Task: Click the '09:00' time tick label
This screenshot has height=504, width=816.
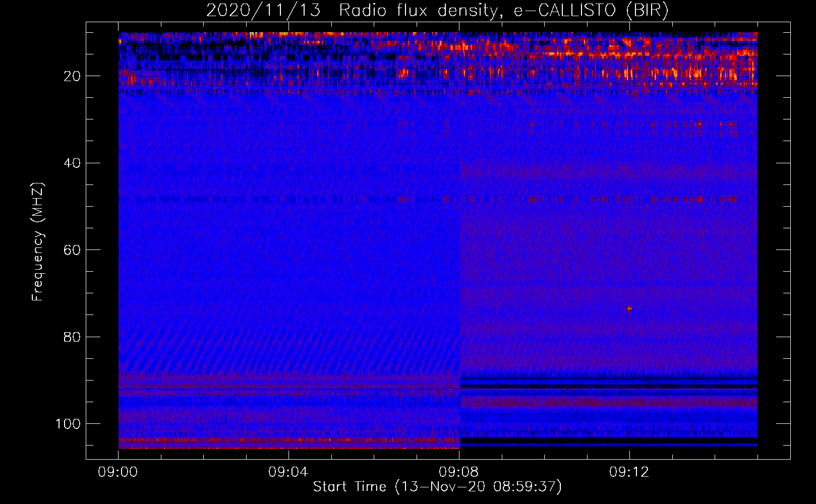Action: [118, 472]
